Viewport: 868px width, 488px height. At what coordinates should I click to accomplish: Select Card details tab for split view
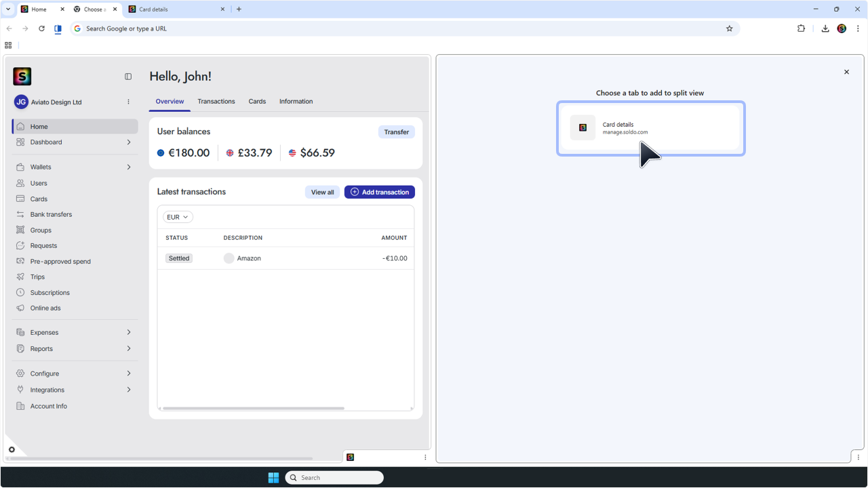coord(650,128)
